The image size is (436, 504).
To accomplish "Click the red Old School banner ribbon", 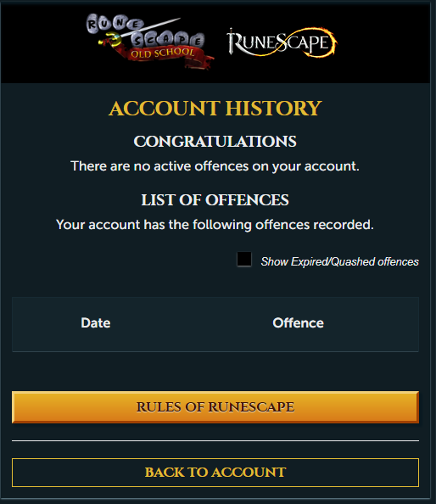I will tap(167, 55).
